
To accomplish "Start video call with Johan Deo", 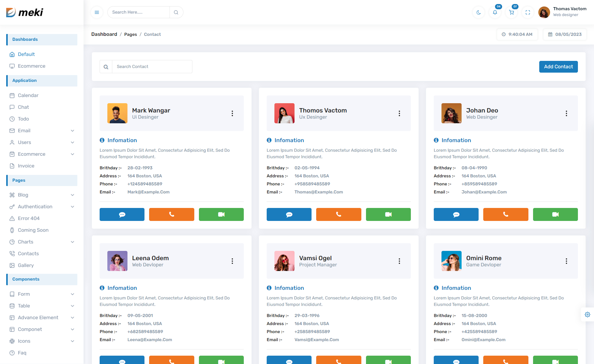I will [x=555, y=214].
